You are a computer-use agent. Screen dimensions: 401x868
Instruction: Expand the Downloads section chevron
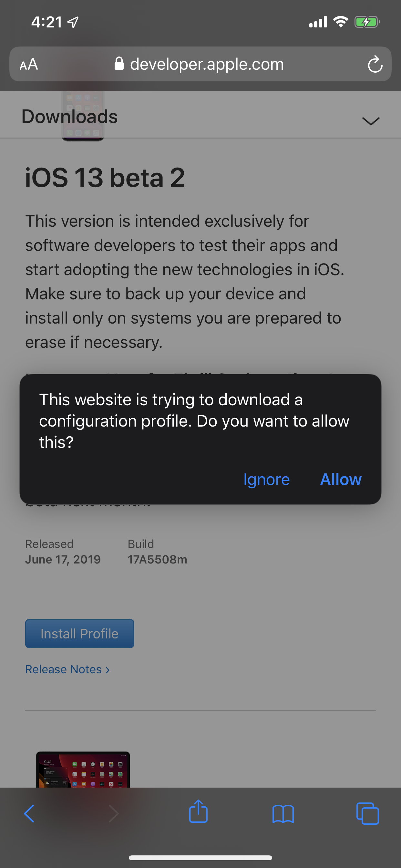(371, 121)
